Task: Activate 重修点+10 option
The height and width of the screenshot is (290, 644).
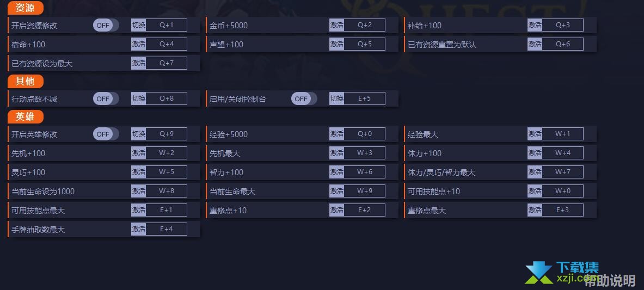Action: click(x=336, y=210)
